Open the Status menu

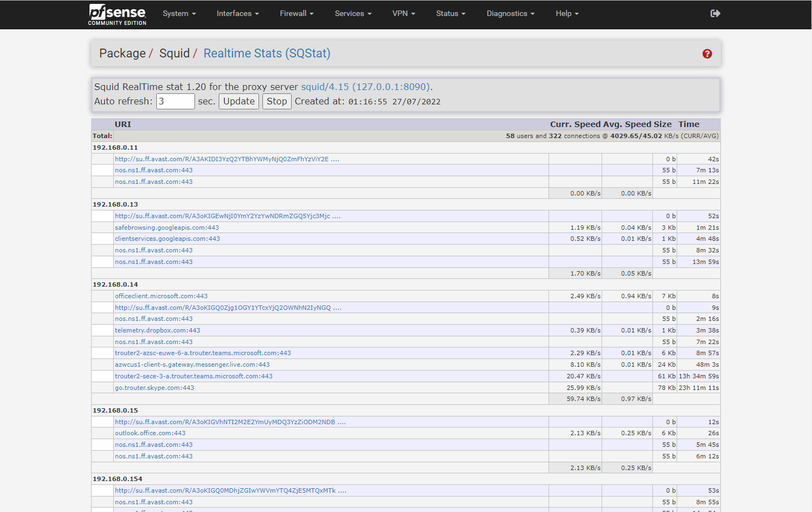(x=451, y=14)
